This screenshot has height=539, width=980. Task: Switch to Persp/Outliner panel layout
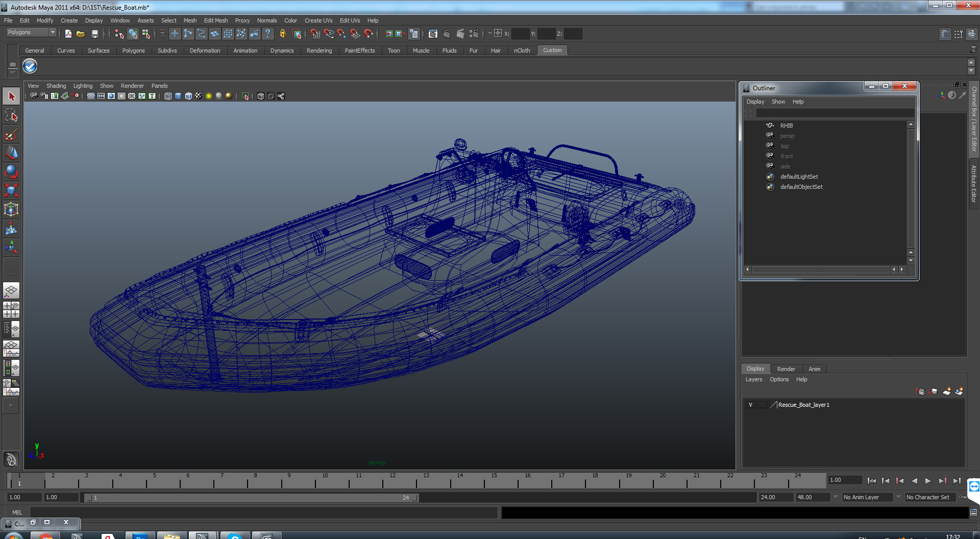click(11, 329)
